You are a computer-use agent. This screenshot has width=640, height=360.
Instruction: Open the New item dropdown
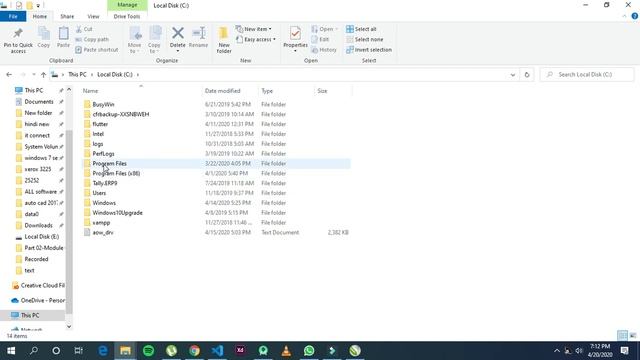pos(254,29)
